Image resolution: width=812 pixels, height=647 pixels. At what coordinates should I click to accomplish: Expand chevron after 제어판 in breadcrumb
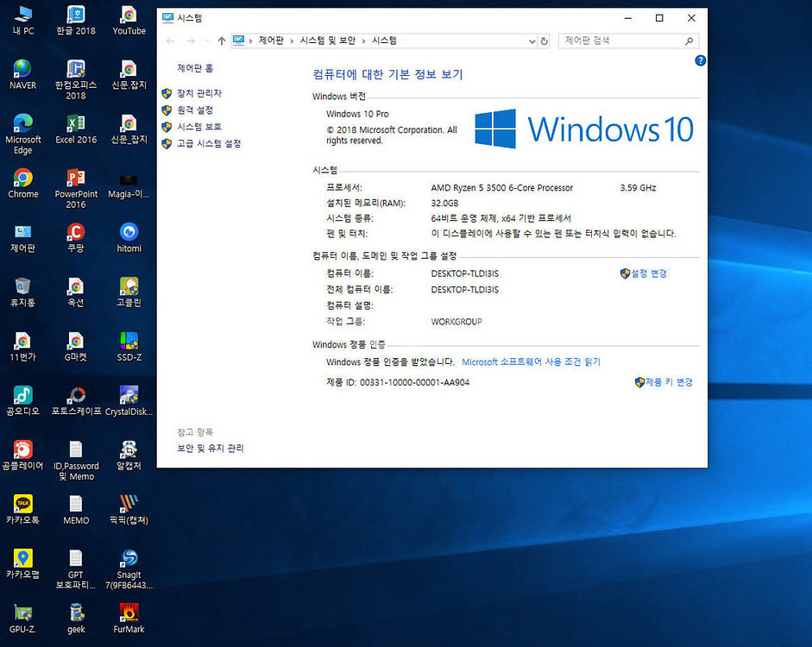coord(292,41)
